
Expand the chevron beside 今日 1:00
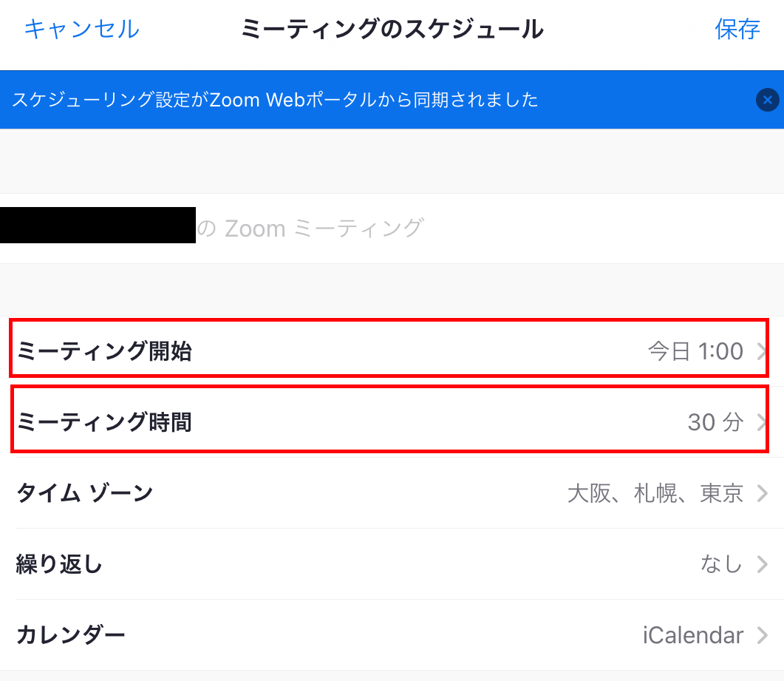762,352
